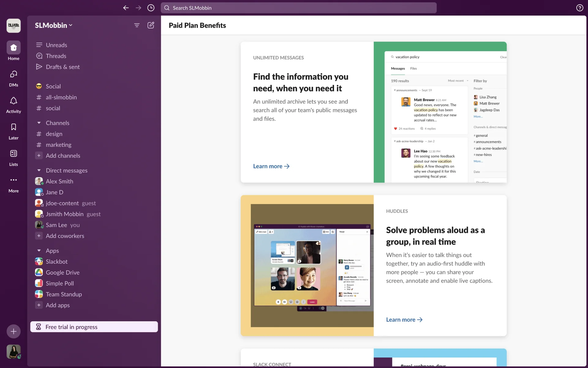Collapse the Apps section

[x=39, y=251]
